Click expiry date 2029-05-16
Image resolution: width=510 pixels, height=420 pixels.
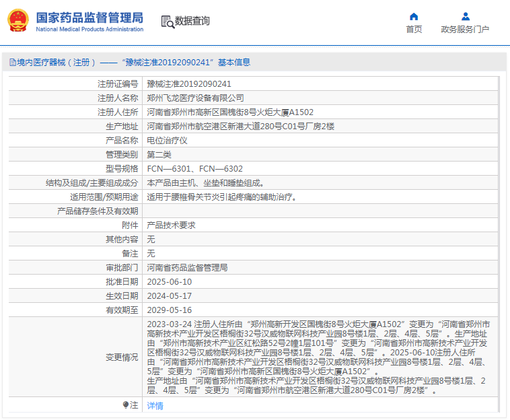click(x=170, y=310)
